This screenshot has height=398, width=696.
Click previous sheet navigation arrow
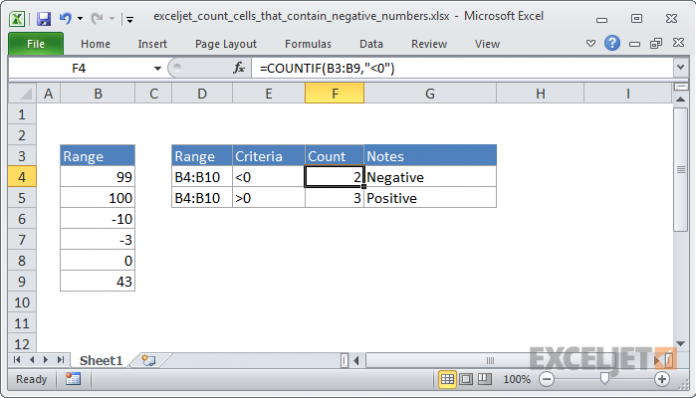click(32, 360)
